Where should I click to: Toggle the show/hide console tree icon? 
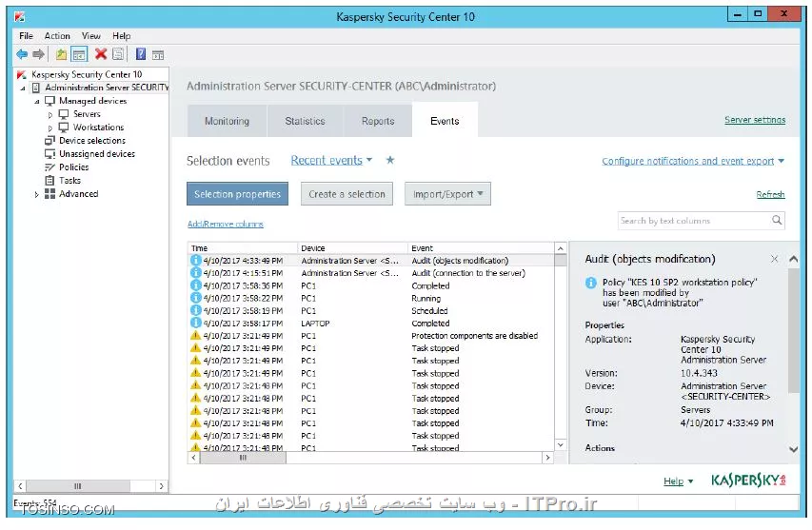point(79,54)
